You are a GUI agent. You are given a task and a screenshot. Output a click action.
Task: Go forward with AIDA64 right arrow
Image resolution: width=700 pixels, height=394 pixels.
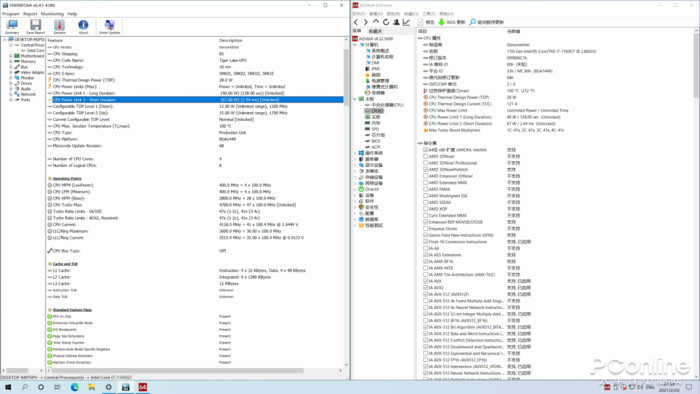tap(366, 22)
